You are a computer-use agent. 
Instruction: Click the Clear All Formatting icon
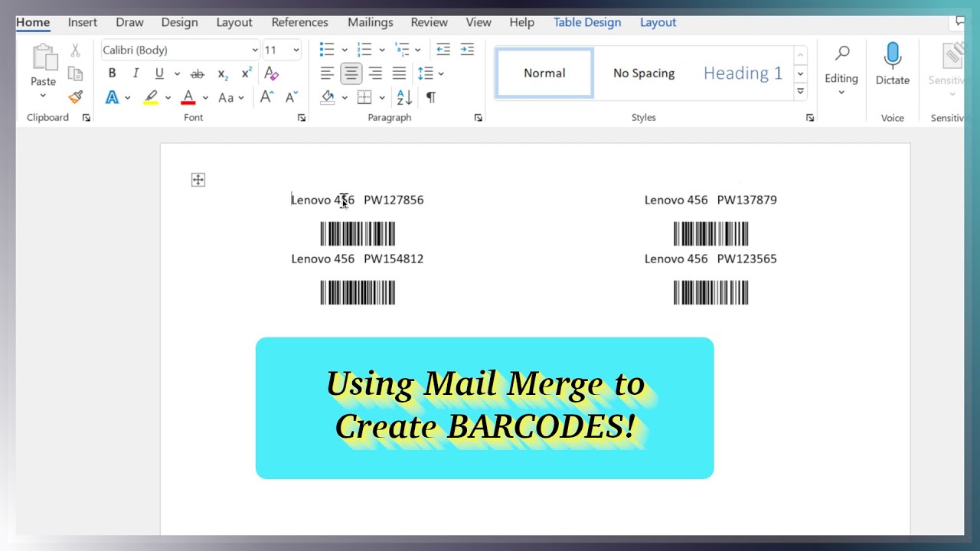(x=271, y=73)
